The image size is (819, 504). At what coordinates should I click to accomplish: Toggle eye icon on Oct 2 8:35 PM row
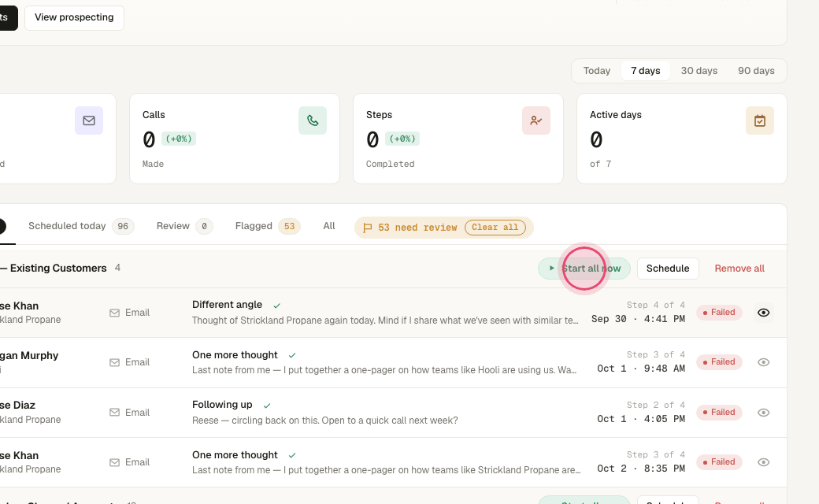pyautogui.click(x=763, y=462)
